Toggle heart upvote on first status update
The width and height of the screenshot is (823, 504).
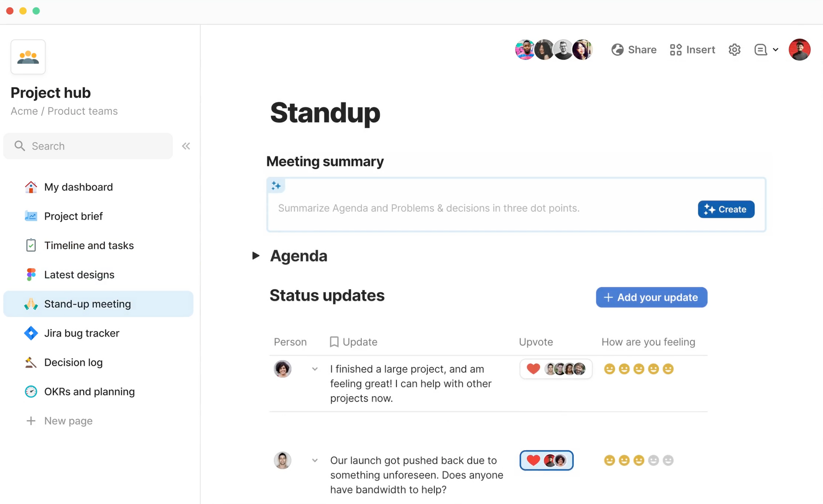533,369
